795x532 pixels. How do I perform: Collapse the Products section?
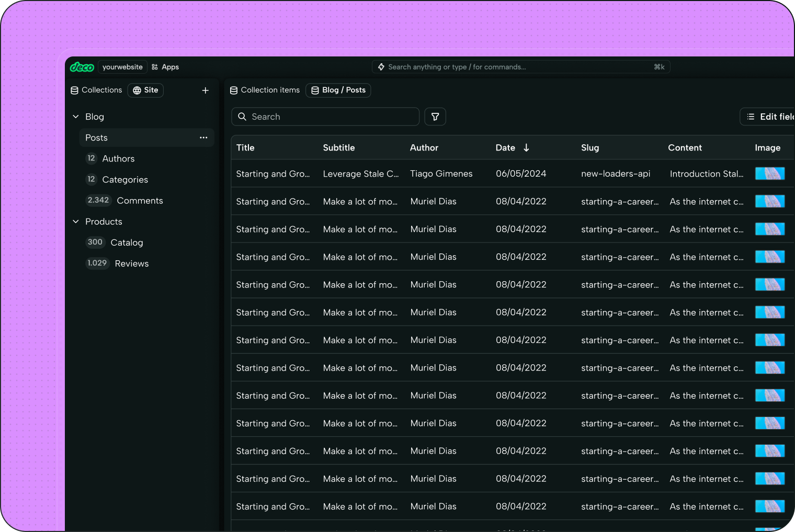[75, 222]
